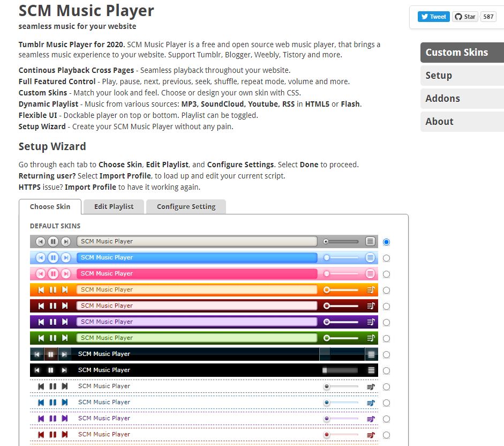Click next-track icon on grey default skin
Image resolution: width=504 pixels, height=446 pixels.
(65, 241)
